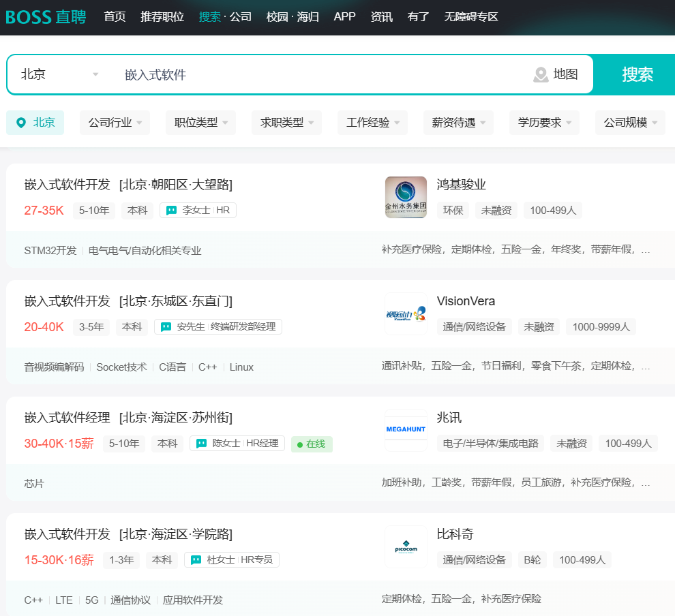Click the MEGAHUNT company logo

(x=406, y=430)
